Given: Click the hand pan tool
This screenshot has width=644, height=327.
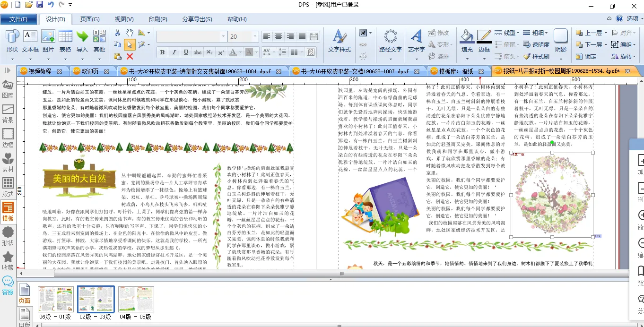Looking at the screenshot, I should [x=130, y=33].
